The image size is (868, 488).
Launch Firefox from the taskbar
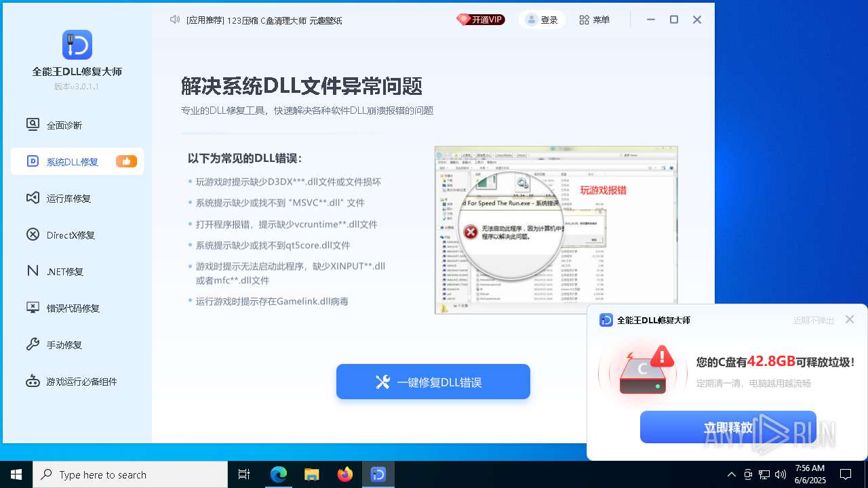[x=344, y=474]
